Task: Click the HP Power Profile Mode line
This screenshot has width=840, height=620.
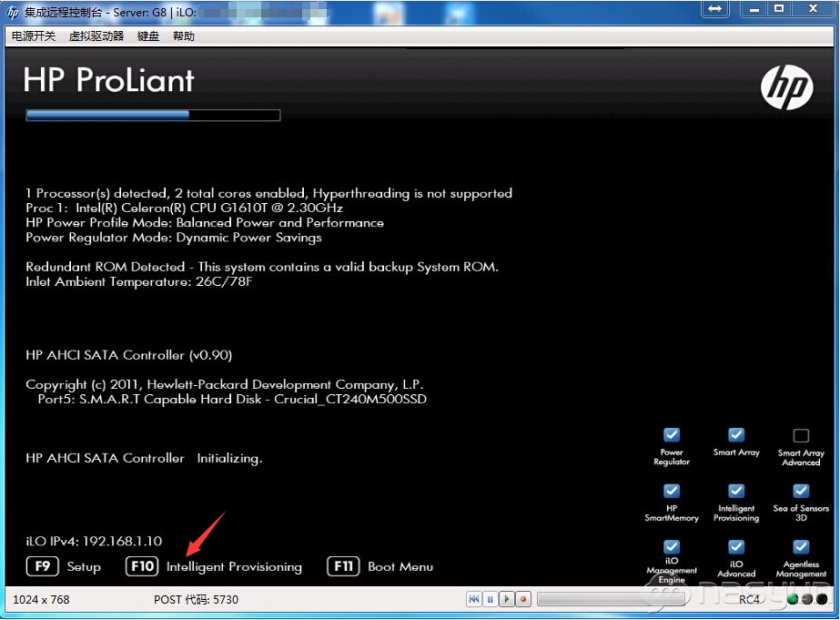Action: pyautogui.click(x=205, y=223)
